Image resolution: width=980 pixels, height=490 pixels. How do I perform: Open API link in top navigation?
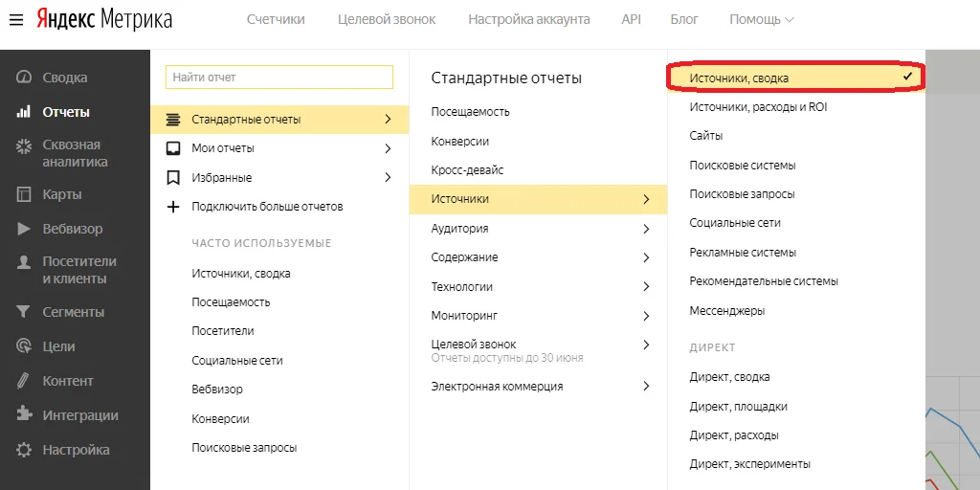(632, 19)
